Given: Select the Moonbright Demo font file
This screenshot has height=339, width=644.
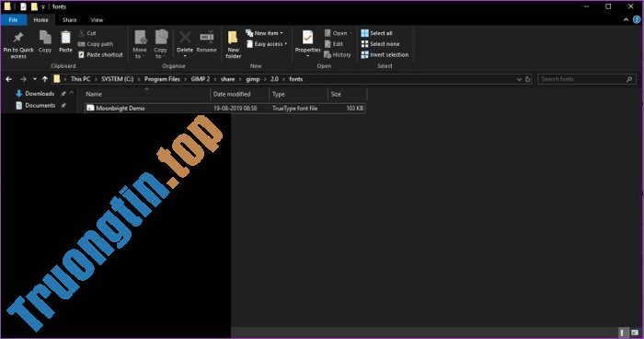Looking at the screenshot, I should coord(224,108).
